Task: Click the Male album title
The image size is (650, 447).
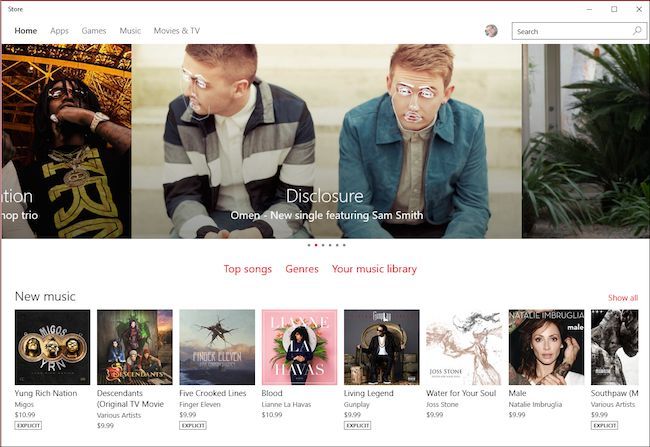Action: click(517, 393)
